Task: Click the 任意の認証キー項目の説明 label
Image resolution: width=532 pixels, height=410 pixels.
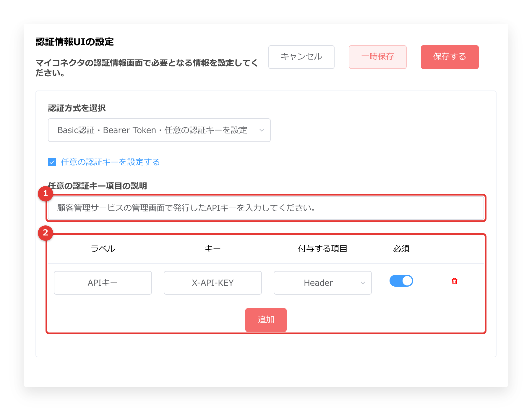Action: (x=98, y=186)
